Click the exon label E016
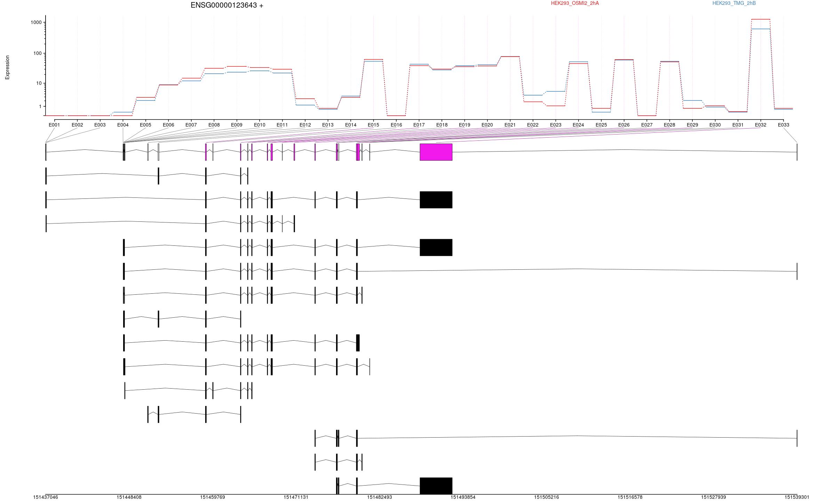Image resolution: width=835 pixels, height=504 pixels. click(396, 125)
